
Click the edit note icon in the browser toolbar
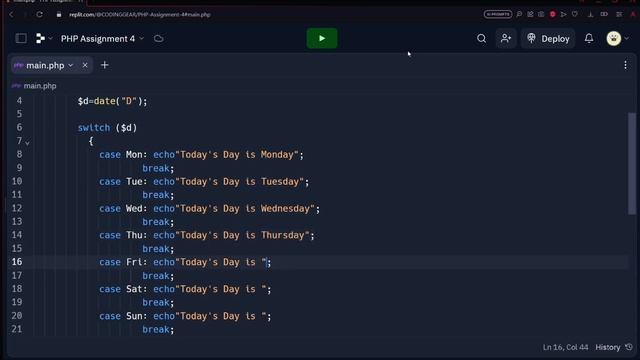point(530,14)
